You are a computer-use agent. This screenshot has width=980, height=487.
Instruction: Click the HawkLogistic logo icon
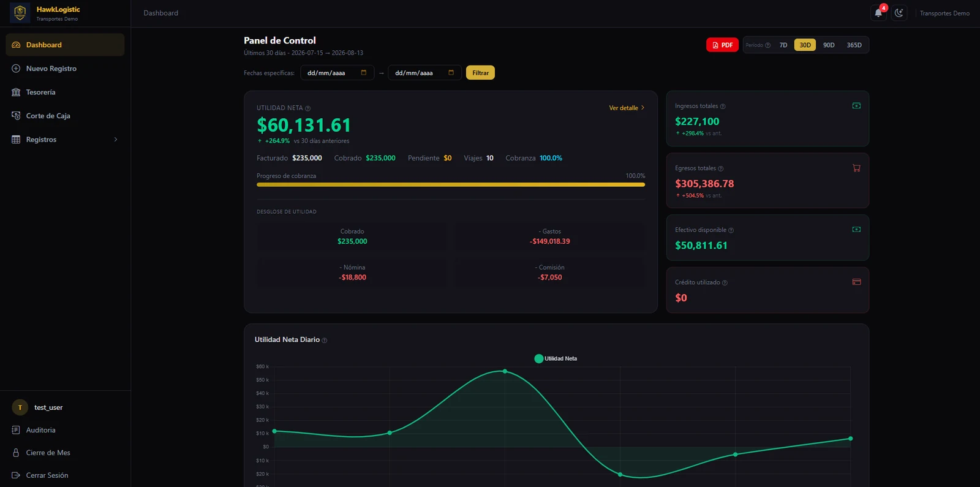coord(20,13)
